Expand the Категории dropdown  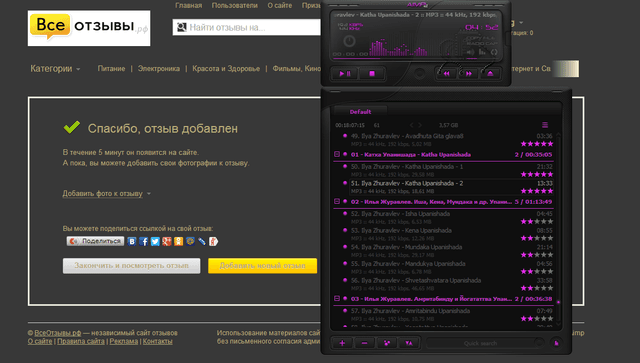55,69
